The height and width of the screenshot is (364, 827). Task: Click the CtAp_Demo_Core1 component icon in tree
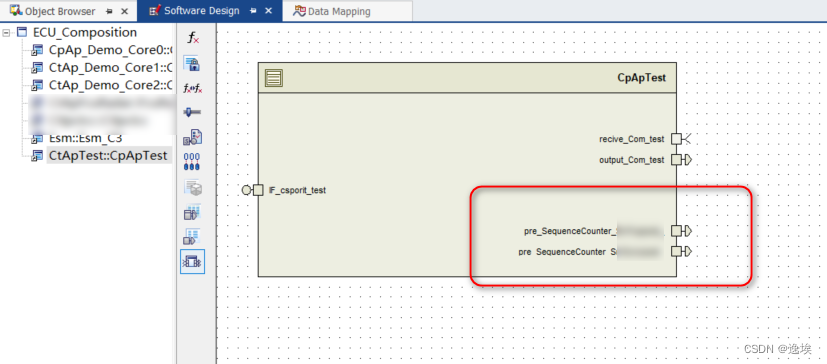[37, 68]
